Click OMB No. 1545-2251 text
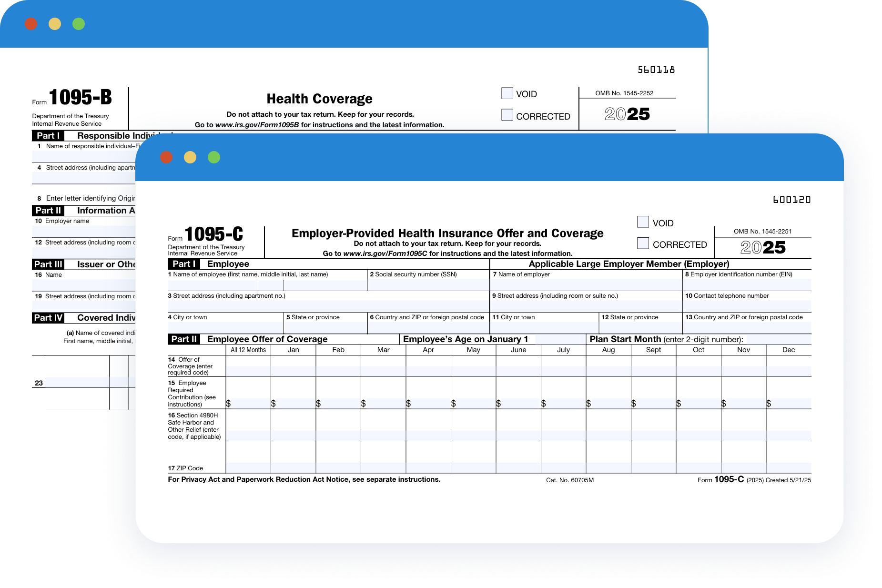The height and width of the screenshot is (588, 882). [762, 232]
